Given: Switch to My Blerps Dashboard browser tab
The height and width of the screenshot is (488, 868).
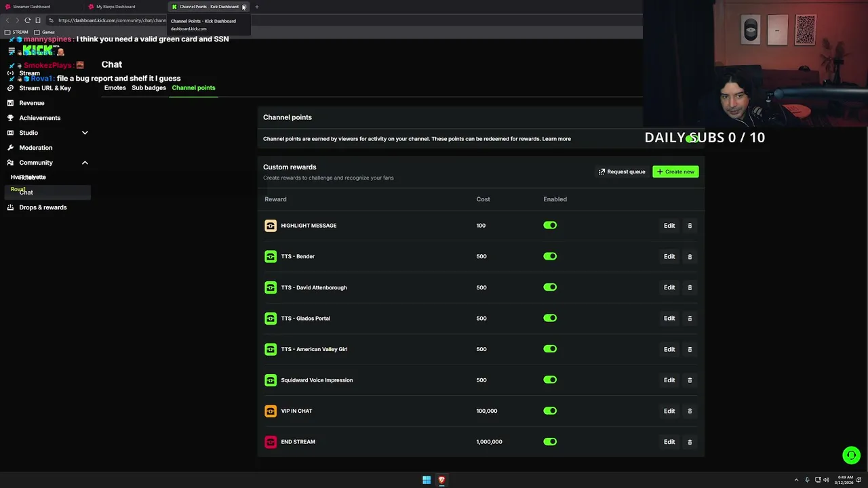Looking at the screenshot, I should point(125,7).
